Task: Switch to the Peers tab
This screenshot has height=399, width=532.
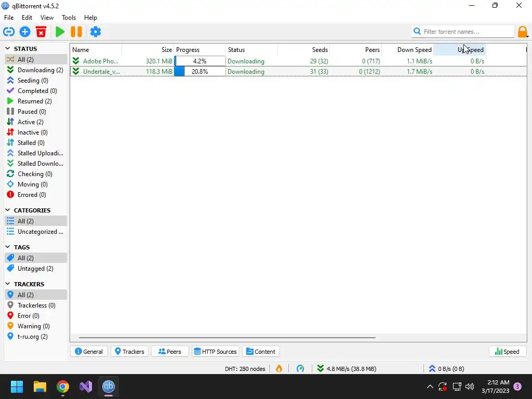Action: (x=170, y=352)
